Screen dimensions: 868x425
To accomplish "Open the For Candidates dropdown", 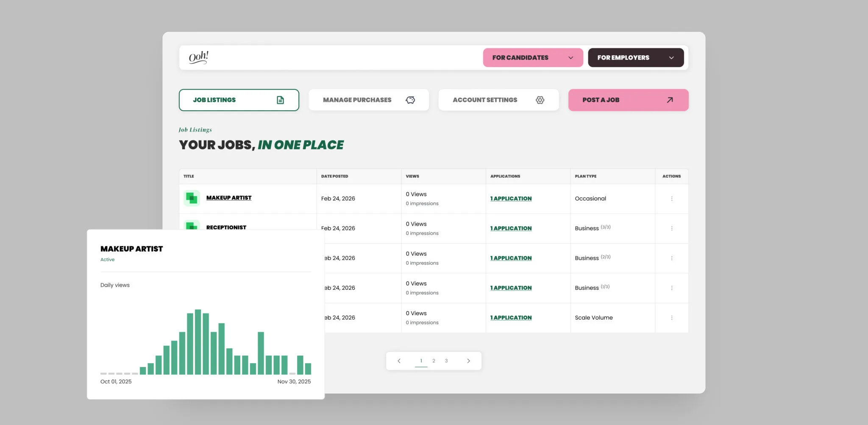I will pyautogui.click(x=533, y=58).
